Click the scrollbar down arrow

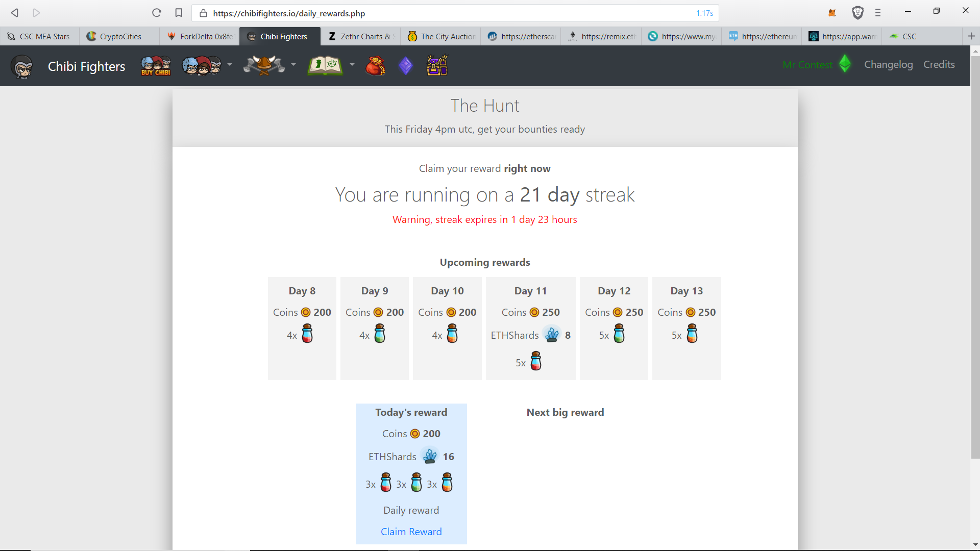point(975,544)
